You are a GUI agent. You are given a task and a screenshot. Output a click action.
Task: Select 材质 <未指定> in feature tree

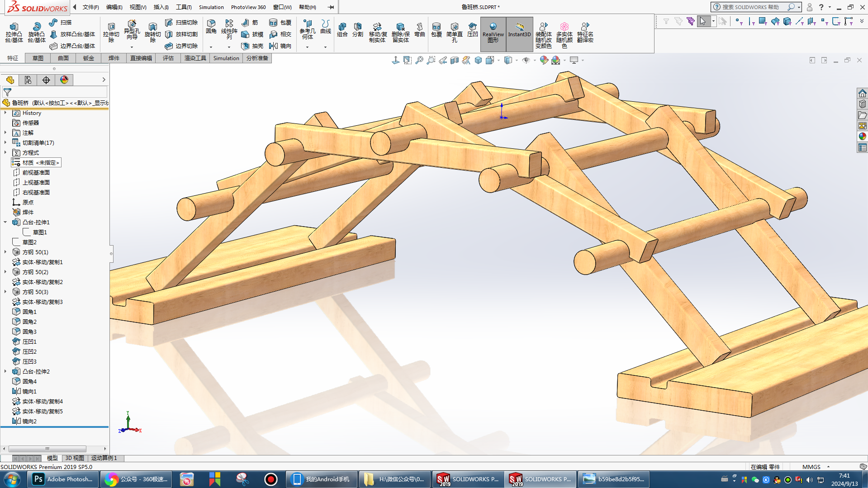pos(36,162)
